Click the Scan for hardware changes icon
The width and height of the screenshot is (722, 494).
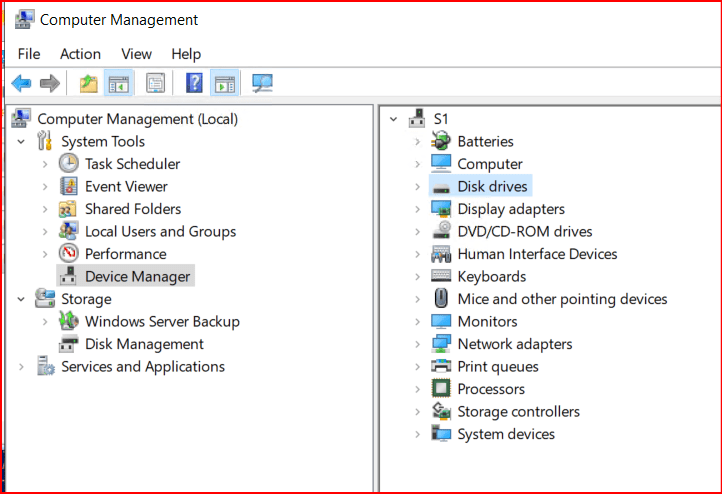pyautogui.click(x=263, y=83)
